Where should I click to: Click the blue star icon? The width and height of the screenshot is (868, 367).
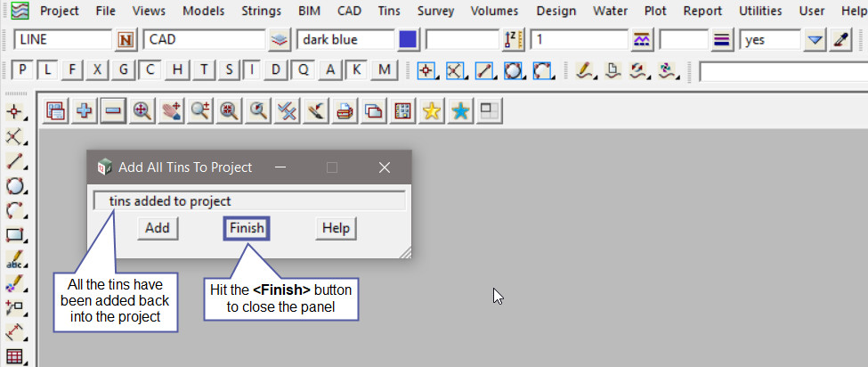tap(460, 111)
